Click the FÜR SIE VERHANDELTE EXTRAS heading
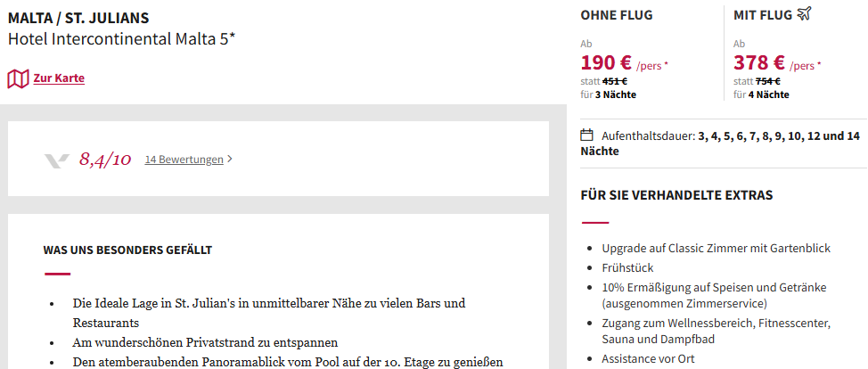The image size is (868, 369). pyautogui.click(x=677, y=195)
